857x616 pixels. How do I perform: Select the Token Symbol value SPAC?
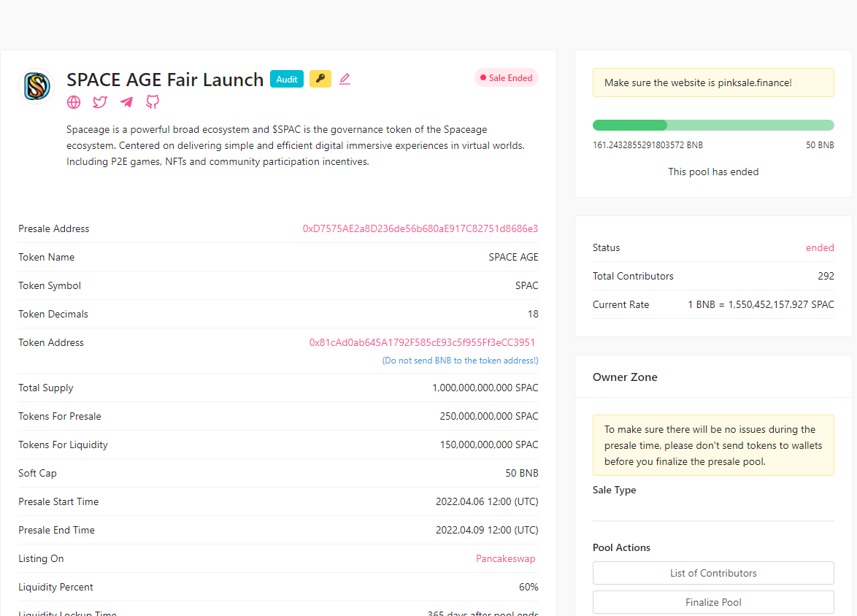(x=527, y=285)
